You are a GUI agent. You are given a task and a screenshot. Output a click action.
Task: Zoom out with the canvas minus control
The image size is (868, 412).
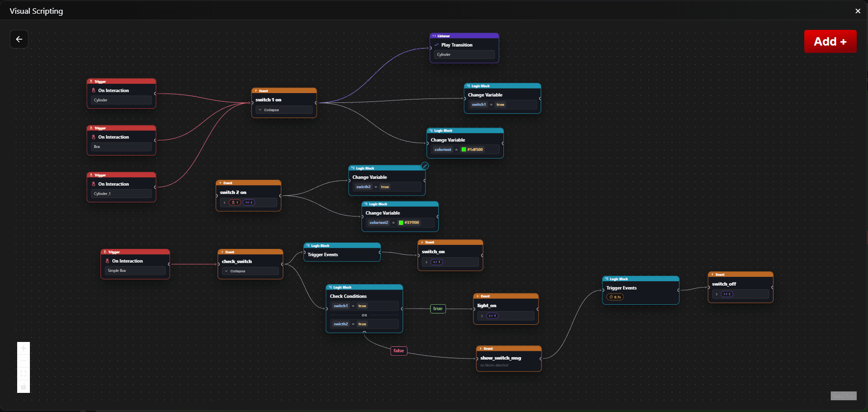(24, 361)
